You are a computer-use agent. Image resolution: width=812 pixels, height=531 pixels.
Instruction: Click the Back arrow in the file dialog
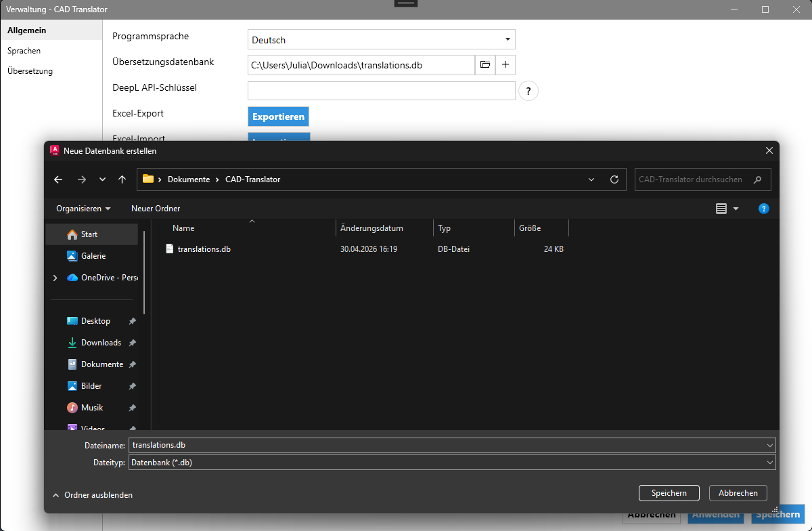(x=58, y=179)
